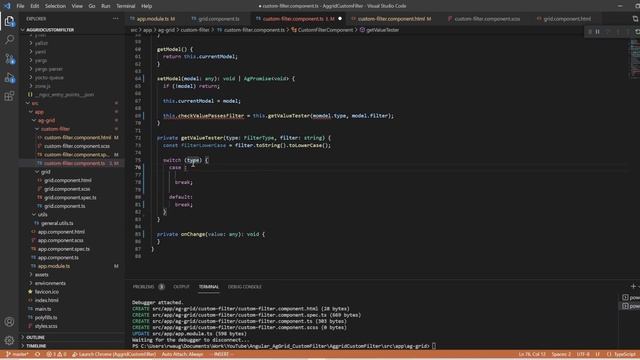
Task: Click the sync changes icon in the status bar
Action: 38,354
